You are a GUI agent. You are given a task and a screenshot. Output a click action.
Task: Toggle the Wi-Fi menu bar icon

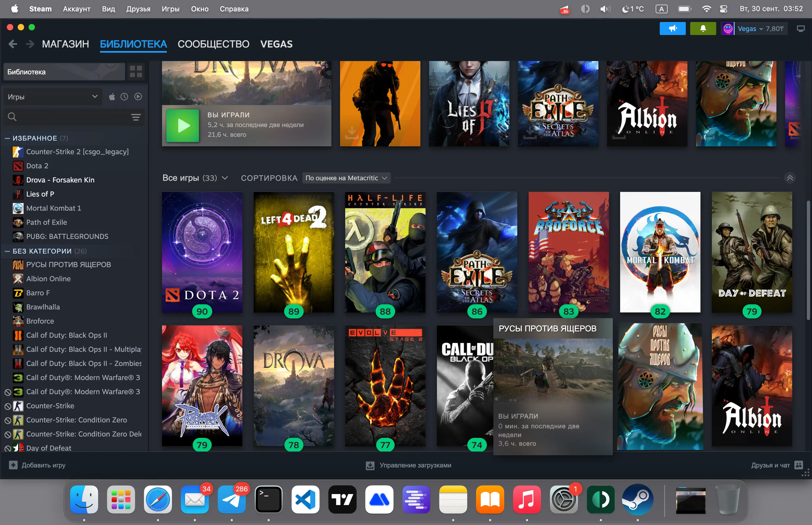[x=707, y=9]
